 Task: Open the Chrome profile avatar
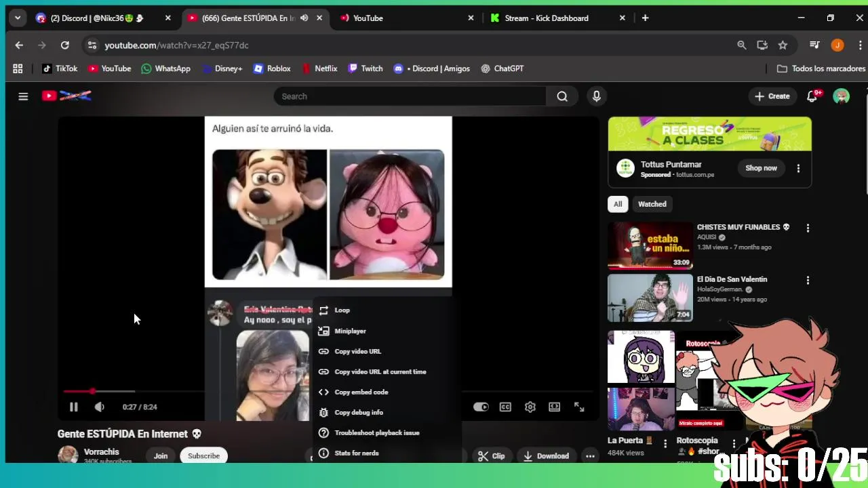pos(837,45)
